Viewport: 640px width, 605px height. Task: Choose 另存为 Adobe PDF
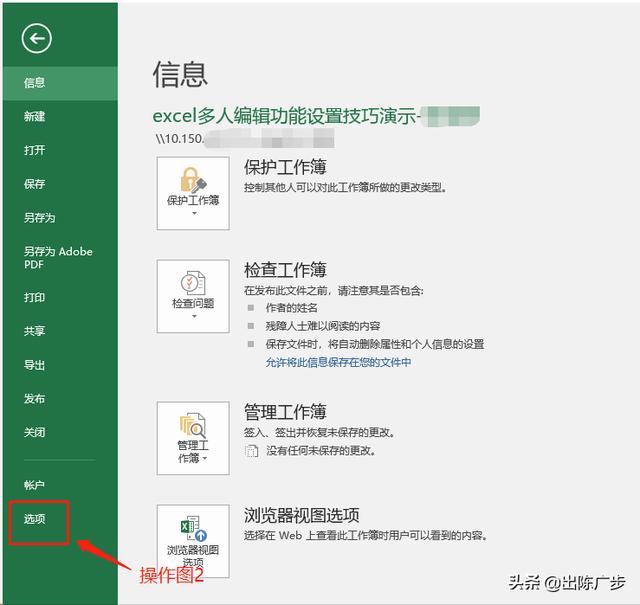pyautogui.click(x=58, y=258)
